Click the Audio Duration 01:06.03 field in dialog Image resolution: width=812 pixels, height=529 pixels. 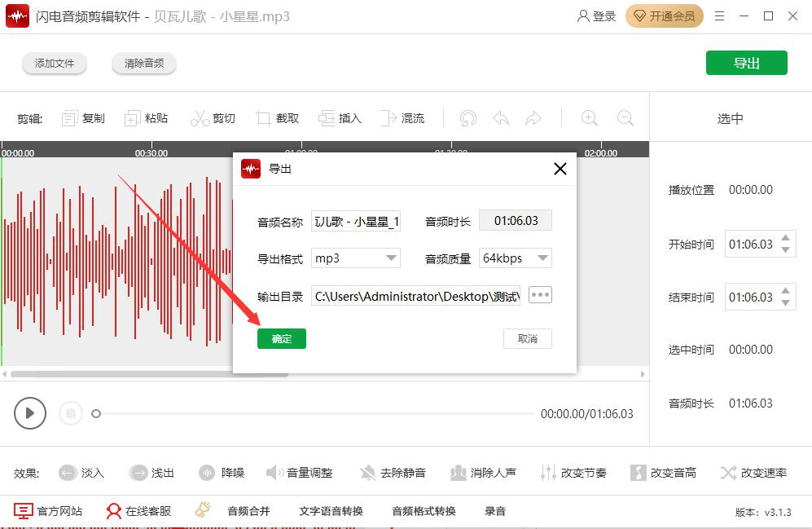pos(516,221)
